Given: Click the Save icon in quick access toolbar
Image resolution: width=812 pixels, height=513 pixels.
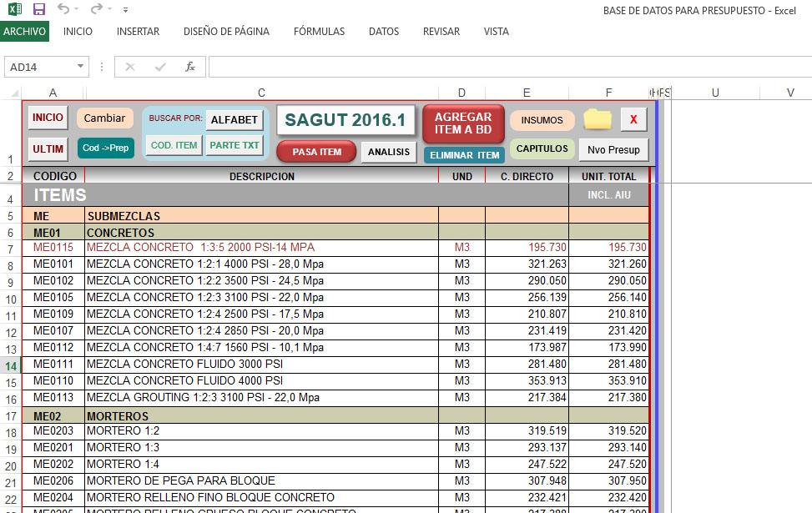Looking at the screenshot, I should pos(39,9).
